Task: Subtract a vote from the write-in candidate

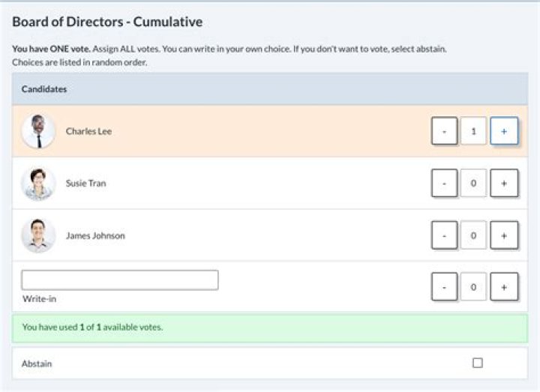Action: (444, 286)
